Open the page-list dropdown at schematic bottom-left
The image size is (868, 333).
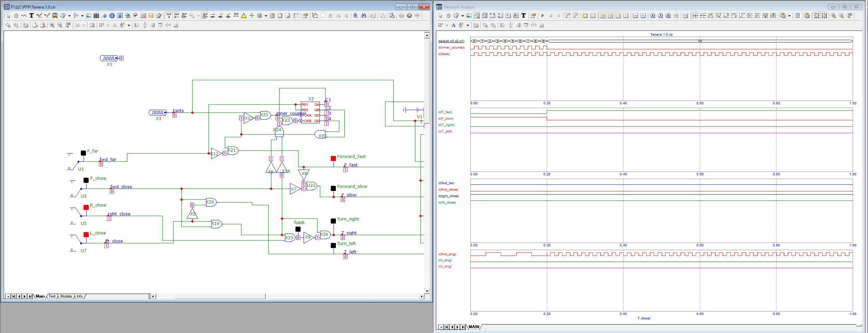8,296
